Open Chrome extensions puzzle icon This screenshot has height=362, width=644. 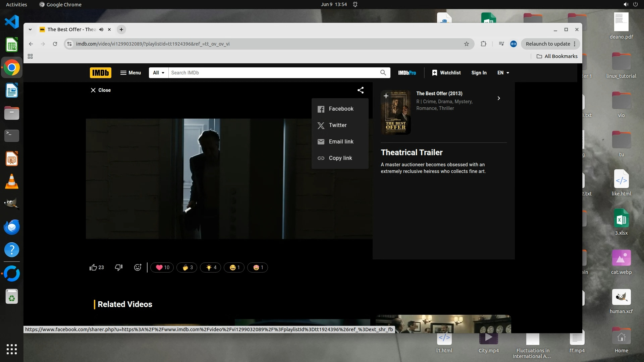pyautogui.click(x=483, y=44)
